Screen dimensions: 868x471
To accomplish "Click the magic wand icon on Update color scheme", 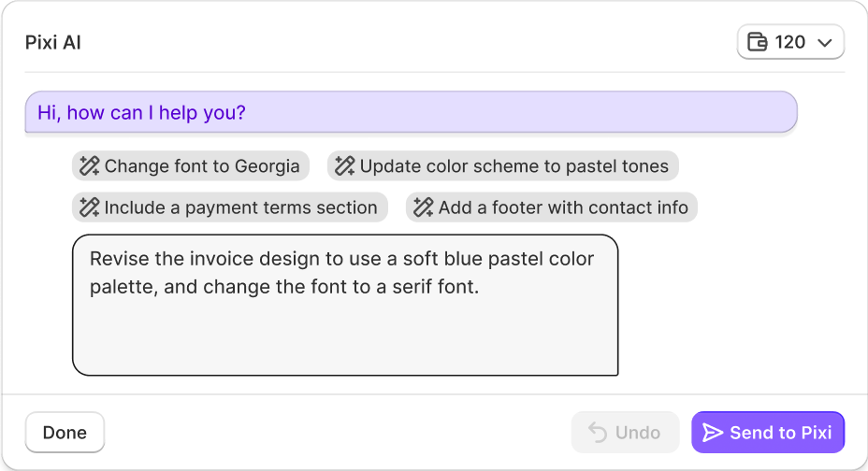I will (x=344, y=165).
